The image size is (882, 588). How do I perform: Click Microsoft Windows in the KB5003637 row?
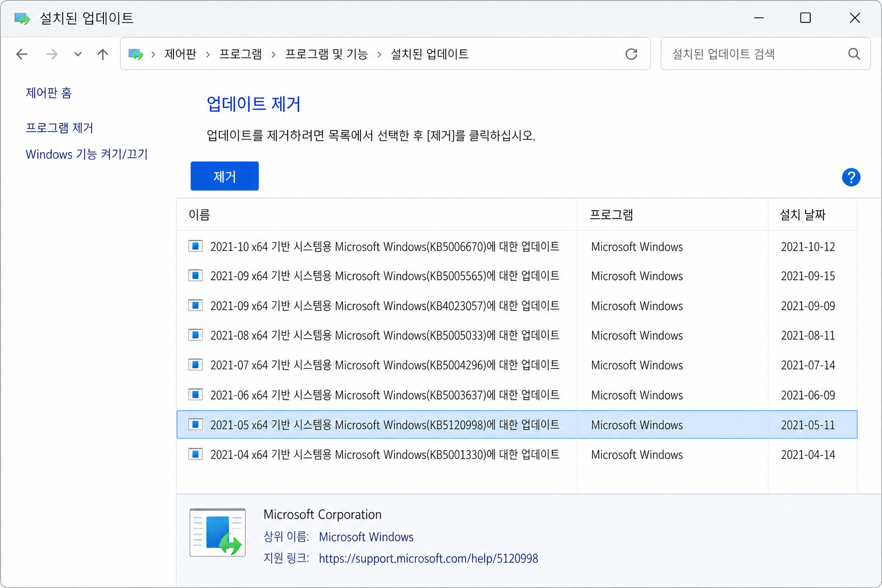pyautogui.click(x=637, y=395)
